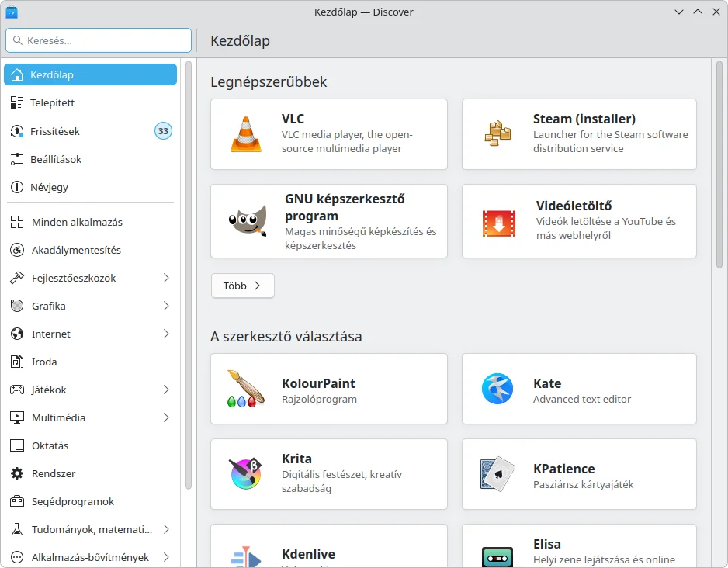Open the Steam (installer) title
728x568 pixels.
point(584,119)
